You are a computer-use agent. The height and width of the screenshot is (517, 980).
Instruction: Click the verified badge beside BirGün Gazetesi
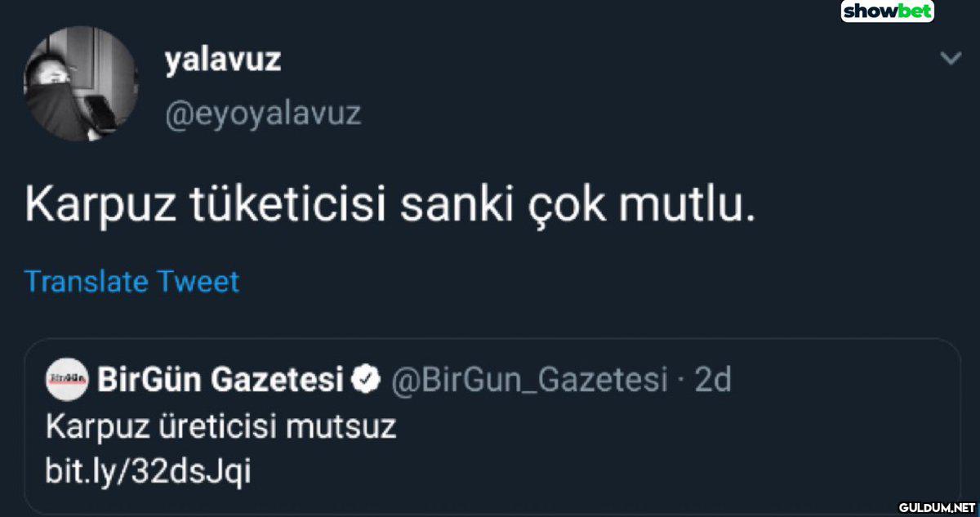pyautogui.click(x=367, y=380)
